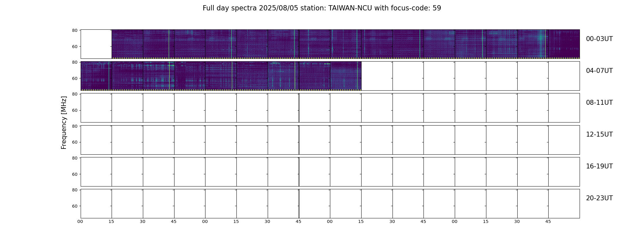This screenshot has width=644, height=245.
Task: Open the 04:00–04:15 UT spectrogram panel
Action: pos(96,76)
